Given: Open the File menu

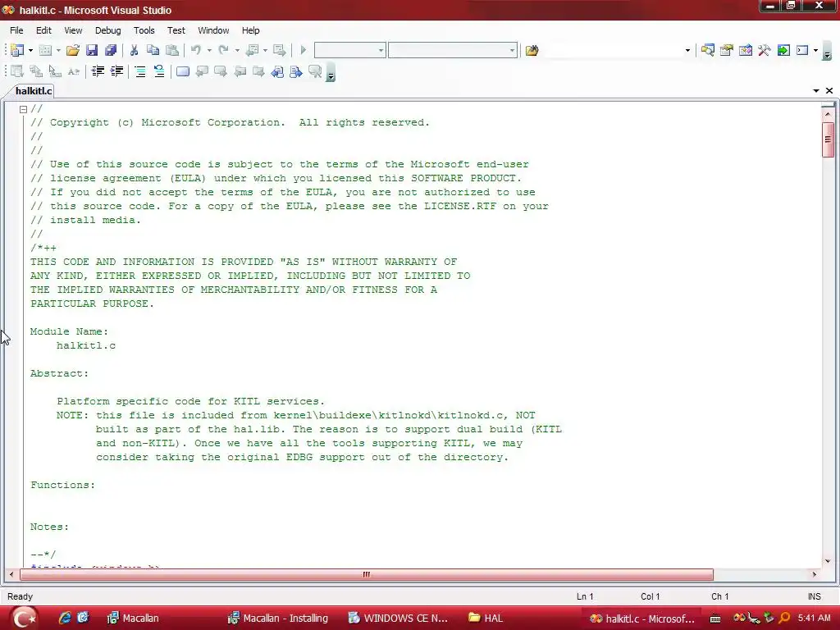Looking at the screenshot, I should pyautogui.click(x=16, y=30).
